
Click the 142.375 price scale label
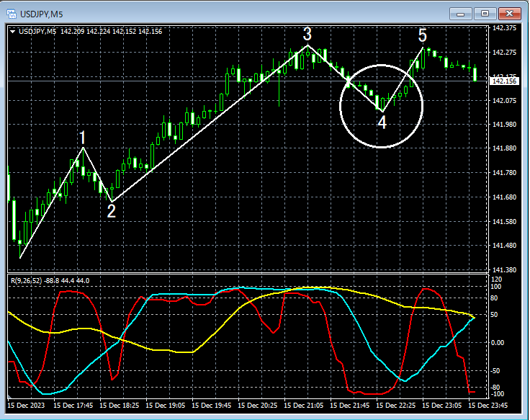coord(504,28)
